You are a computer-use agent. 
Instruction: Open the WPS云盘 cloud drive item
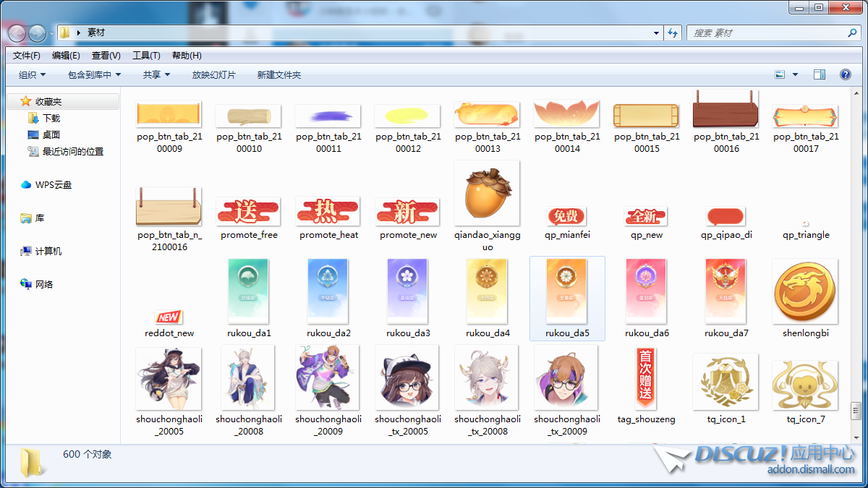tap(53, 185)
